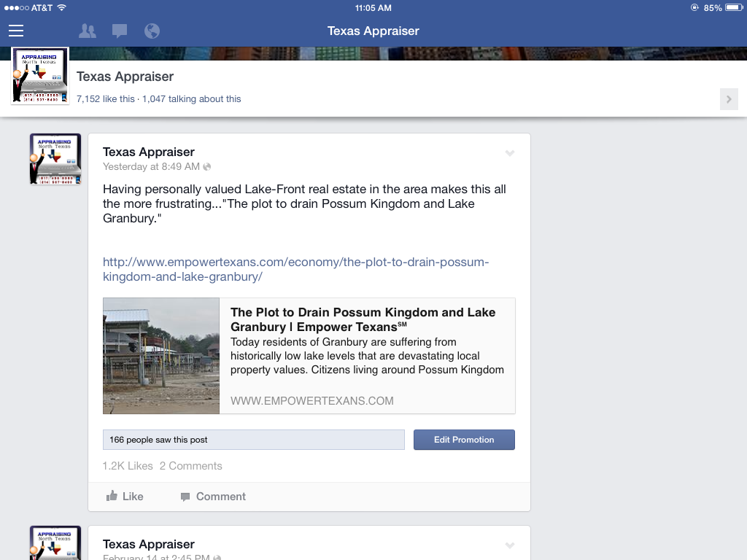
Task: View the 2 Comments on the post
Action: tap(190, 466)
